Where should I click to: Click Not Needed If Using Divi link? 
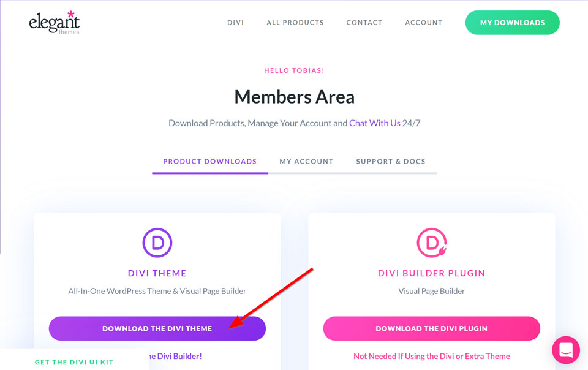tap(432, 356)
